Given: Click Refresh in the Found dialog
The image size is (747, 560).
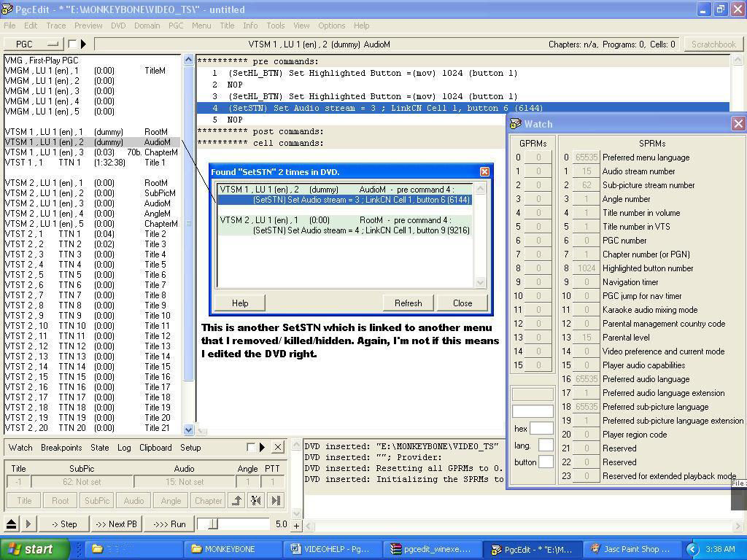Looking at the screenshot, I should [409, 303].
